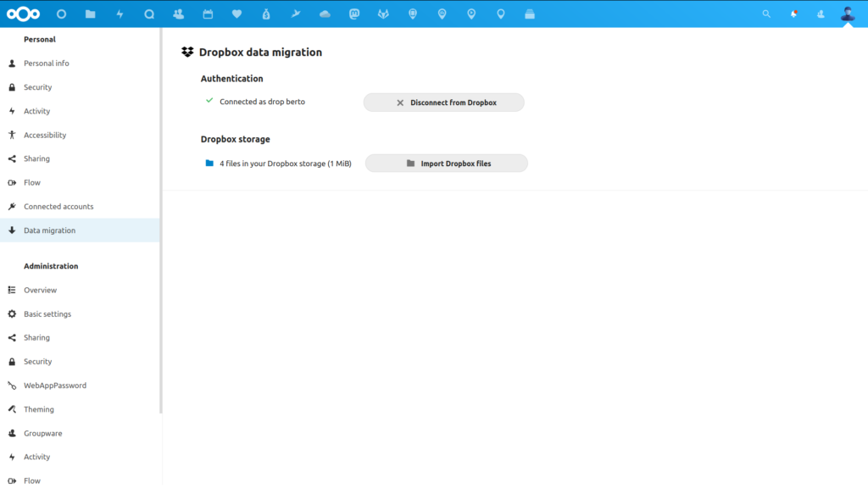
Task: Disconnect from Dropbox
Action: click(x=444, y=103)
